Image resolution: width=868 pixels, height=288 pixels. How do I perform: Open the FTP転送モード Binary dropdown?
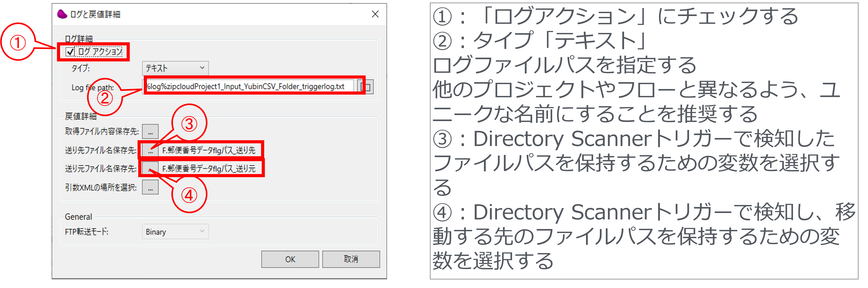click(175, 232)
